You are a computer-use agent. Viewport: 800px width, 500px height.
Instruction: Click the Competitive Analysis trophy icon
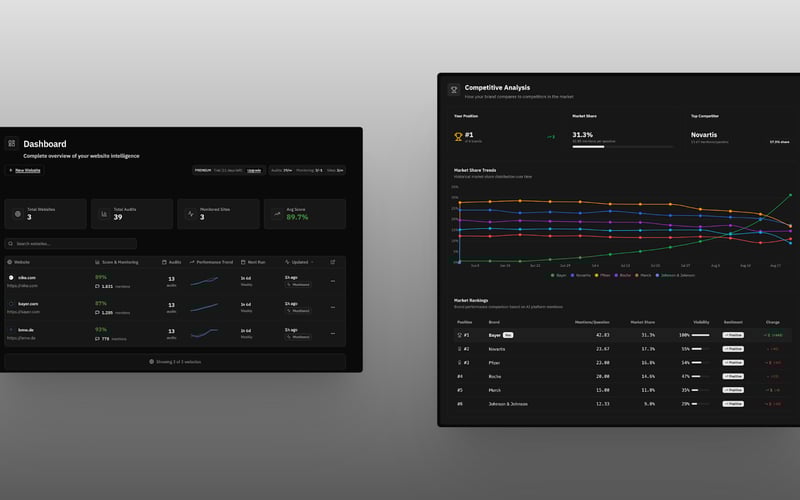click(x=454, y=90)
